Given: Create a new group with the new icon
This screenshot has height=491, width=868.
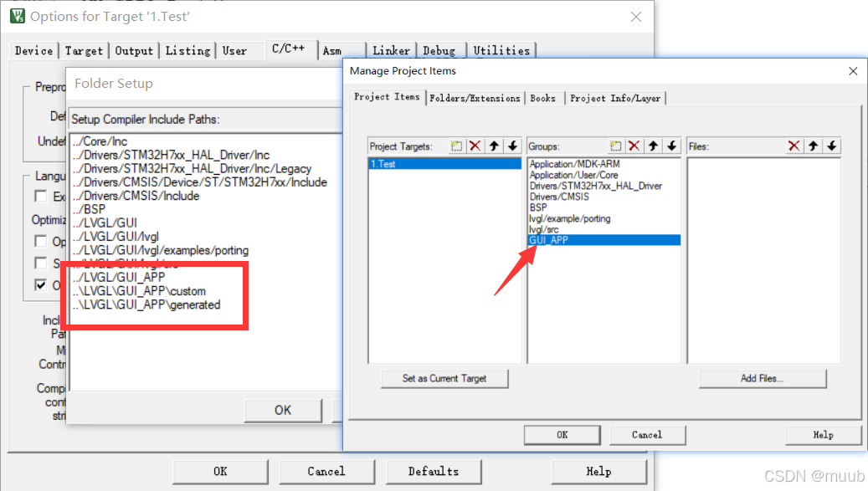Looking at the screenshot, I should pos(617,146).
